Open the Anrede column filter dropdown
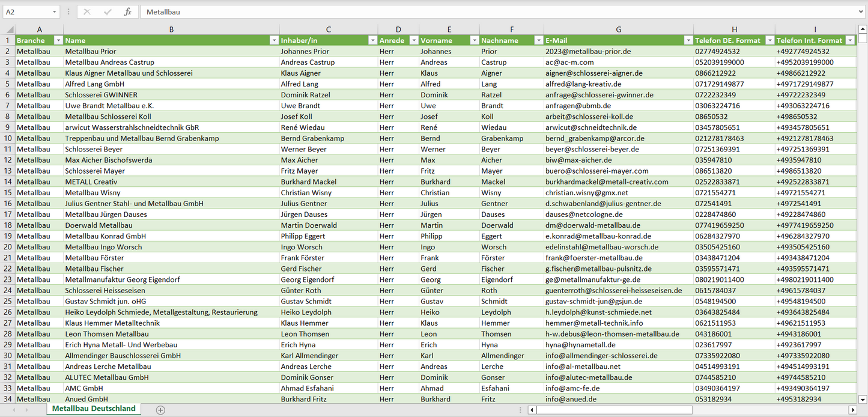Screen dimensions: 868x417 click(x=413, y=40)
